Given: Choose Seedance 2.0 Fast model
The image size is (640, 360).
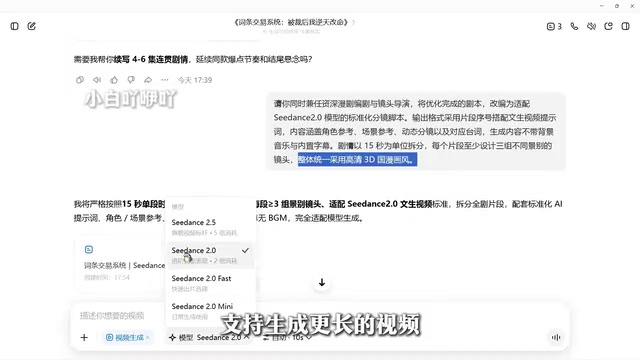Looking at the screenshot, I should (210, 283).
